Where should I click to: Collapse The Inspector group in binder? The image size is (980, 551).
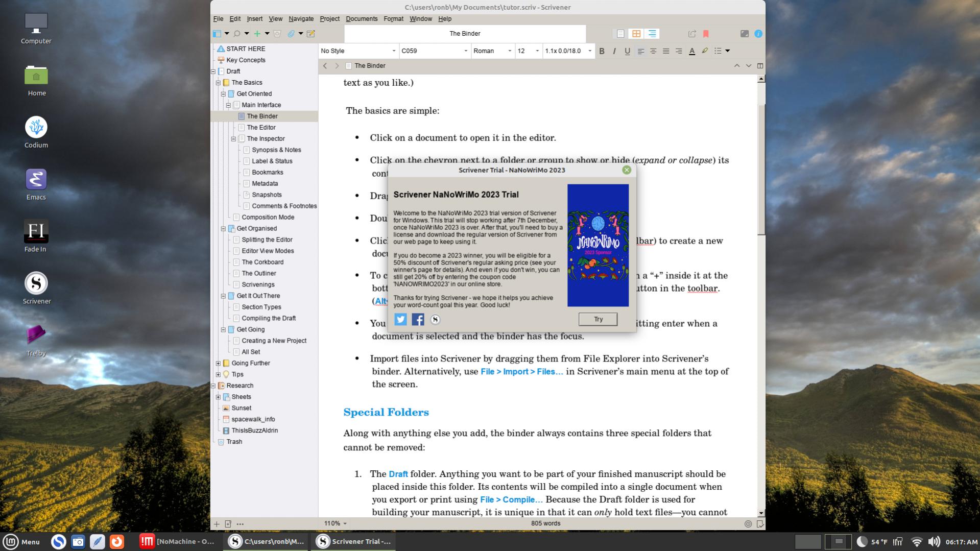234,139
